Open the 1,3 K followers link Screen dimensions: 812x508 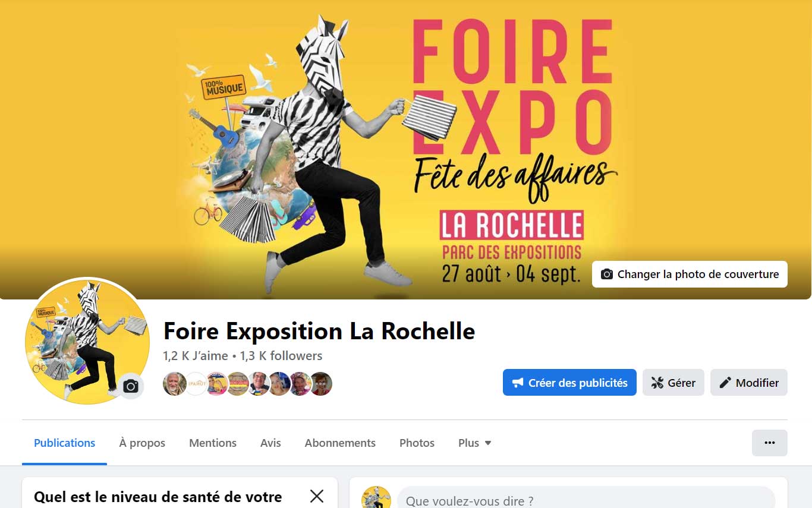[281, 356]
